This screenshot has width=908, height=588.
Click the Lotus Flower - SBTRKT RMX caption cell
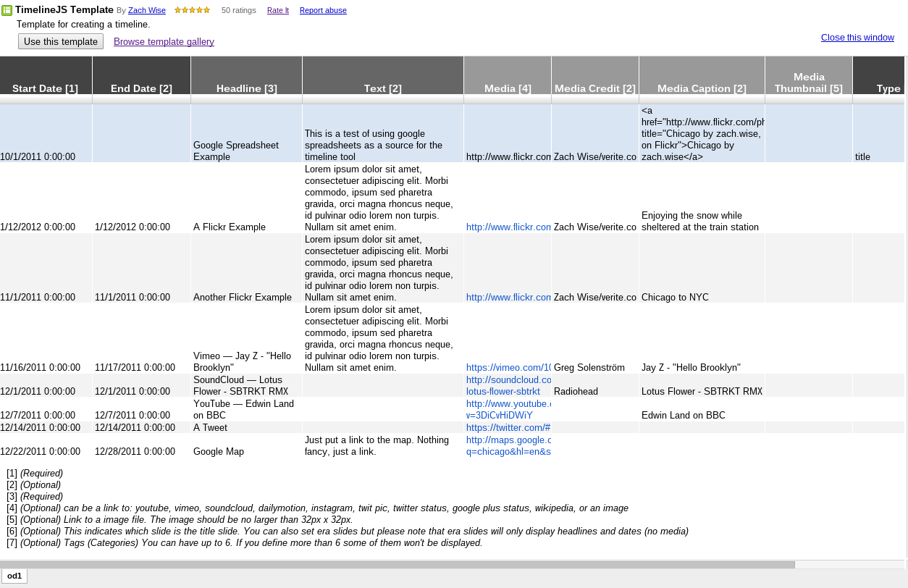[x=702, y=385]
